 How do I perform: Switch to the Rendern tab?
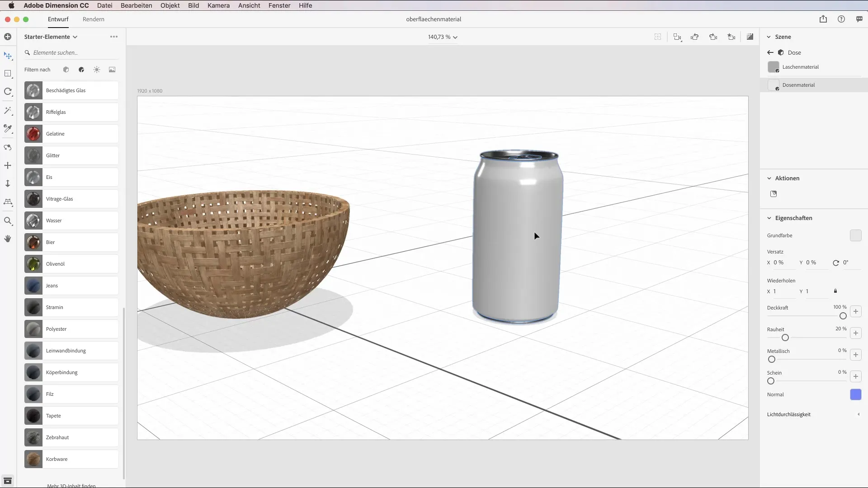[94, 19]
